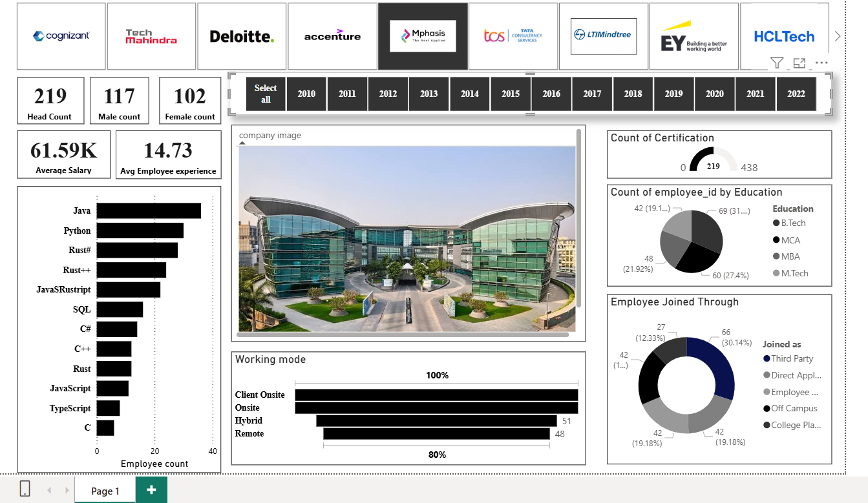
Task: Switch to the Page 1 tab
Action: point(105,491)
